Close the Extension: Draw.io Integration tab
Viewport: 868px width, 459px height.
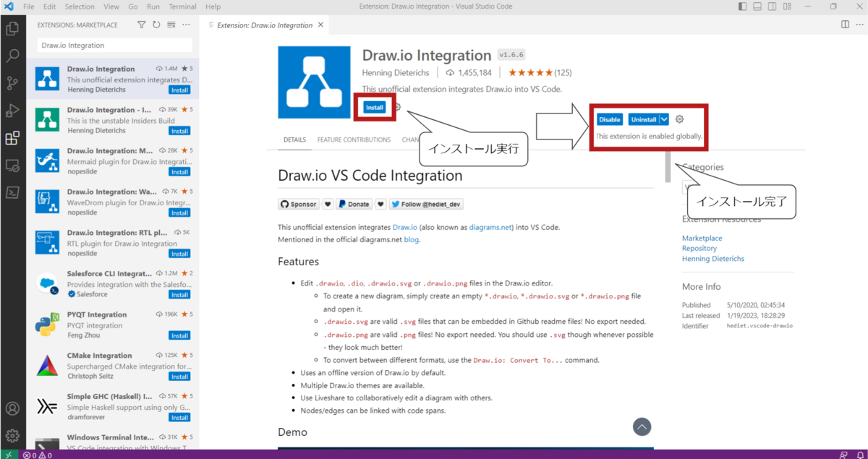coord(320,25)
